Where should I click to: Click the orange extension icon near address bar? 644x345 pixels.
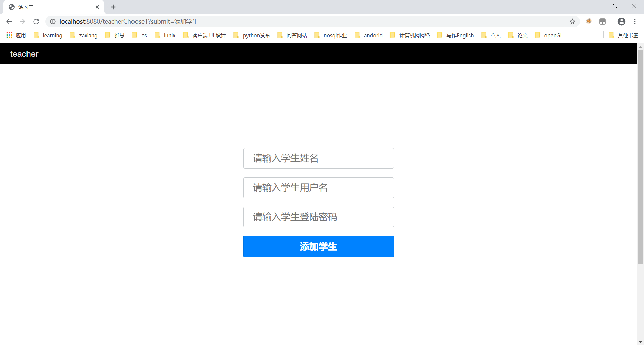click(x=589, y=21)
